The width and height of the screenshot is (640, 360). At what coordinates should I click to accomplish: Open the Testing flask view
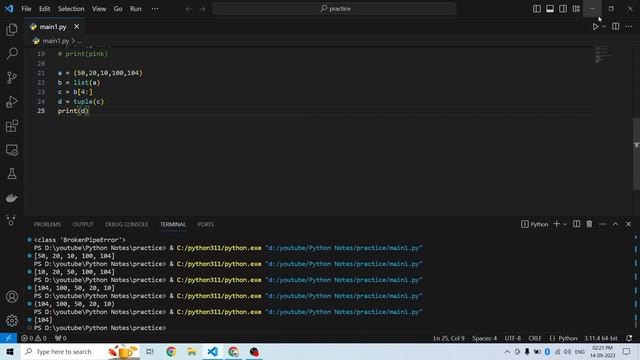pyautogui.click(x=12, y=174)
